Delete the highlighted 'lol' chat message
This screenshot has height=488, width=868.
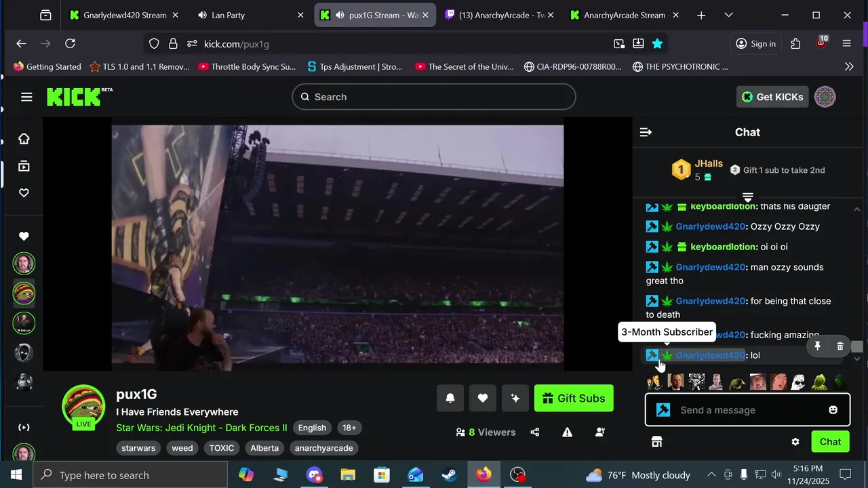tap(840, 346)
